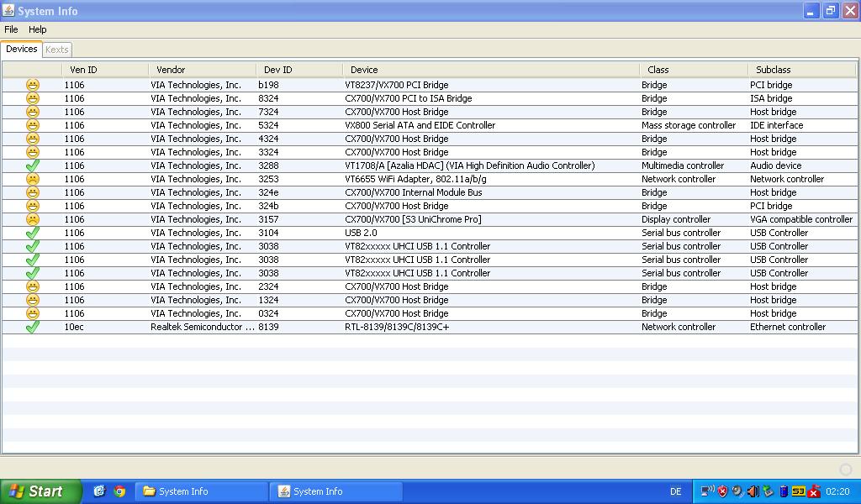The width and height of the screenshot is (861, 504).
Task: Click the status icon of Dev ID 3324 row
Action: point(33,153)
